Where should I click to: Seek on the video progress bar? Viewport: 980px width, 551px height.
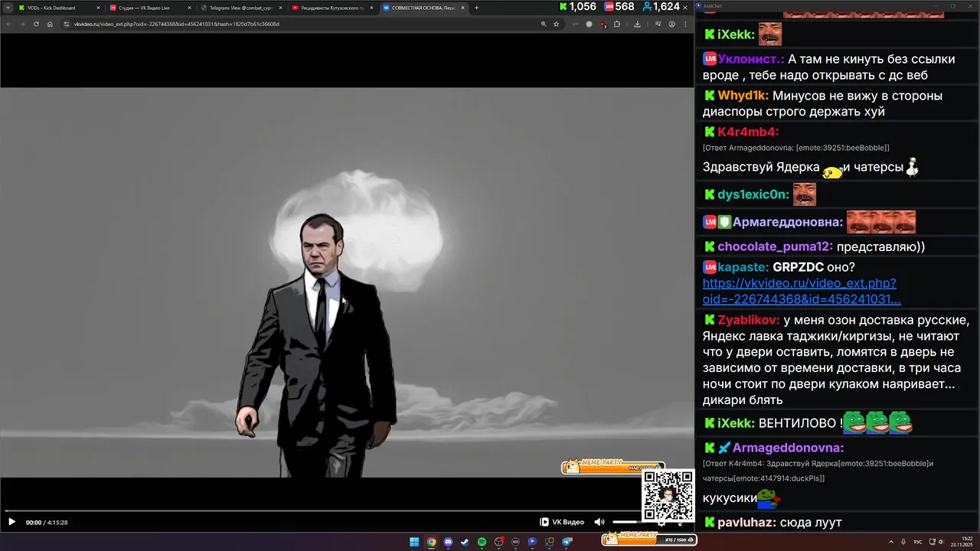pyautogui.click(x=322, y=511)
